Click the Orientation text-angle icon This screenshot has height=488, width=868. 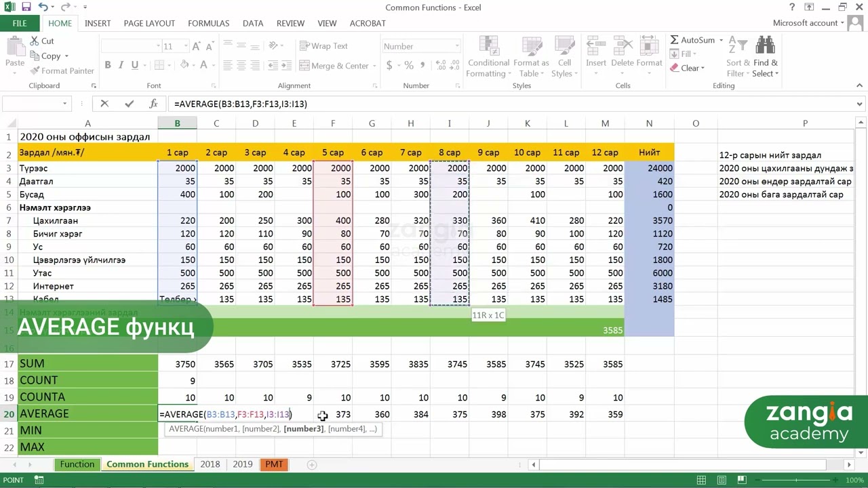point(273,46)
